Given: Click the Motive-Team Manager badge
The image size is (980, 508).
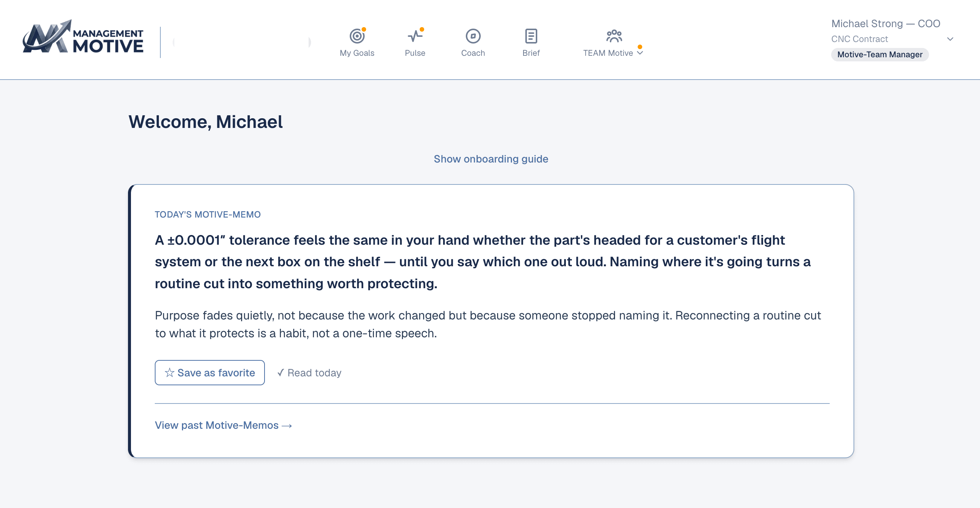Looking at the screenshot, I should click(880, 54).
